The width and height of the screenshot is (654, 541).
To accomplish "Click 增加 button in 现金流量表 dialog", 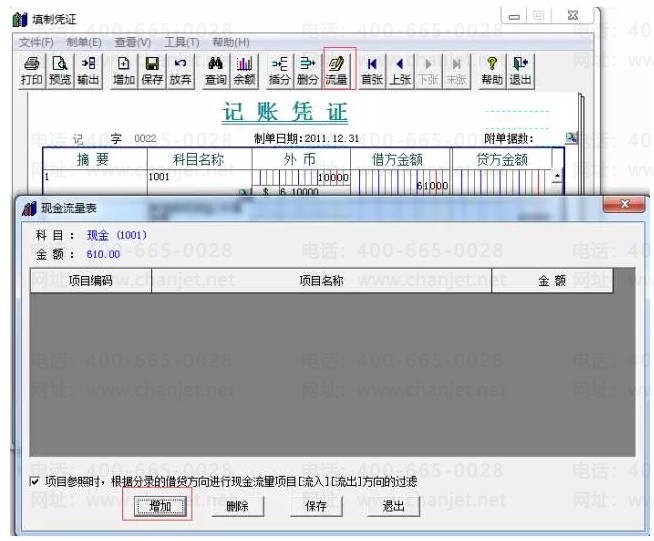I will tap(160, 506).
